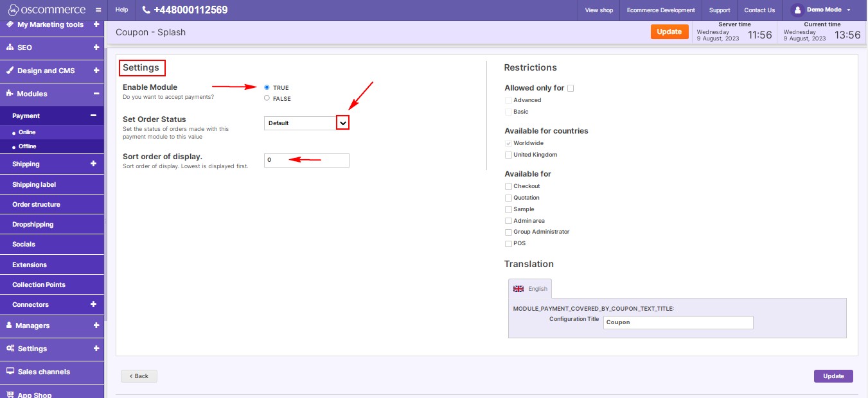Screen dimensions: 868x398
Task: Click the phone icon in header
Action: pos(146,10)
